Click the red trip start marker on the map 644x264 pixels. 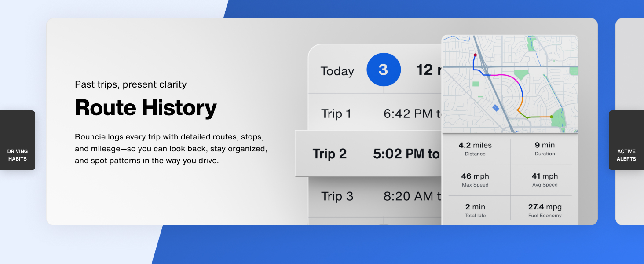pos(475,55)
